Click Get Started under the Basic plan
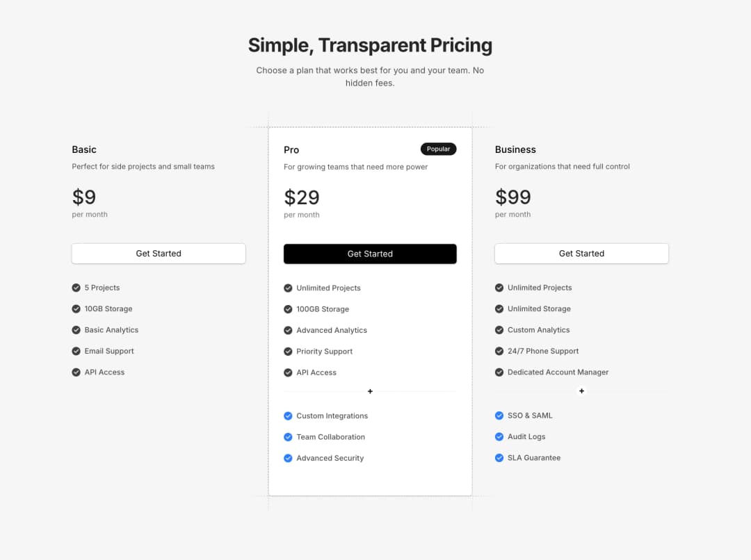The image size is (751, 560). pos(158,254)
